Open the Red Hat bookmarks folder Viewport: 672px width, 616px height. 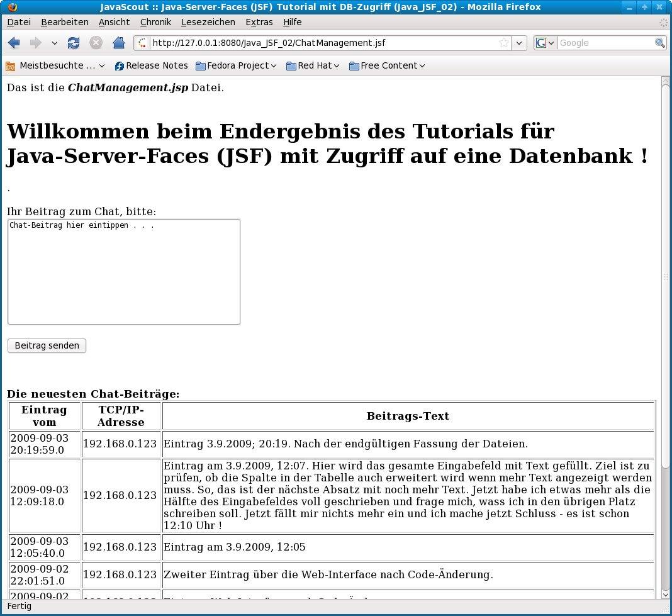point(313,65)
